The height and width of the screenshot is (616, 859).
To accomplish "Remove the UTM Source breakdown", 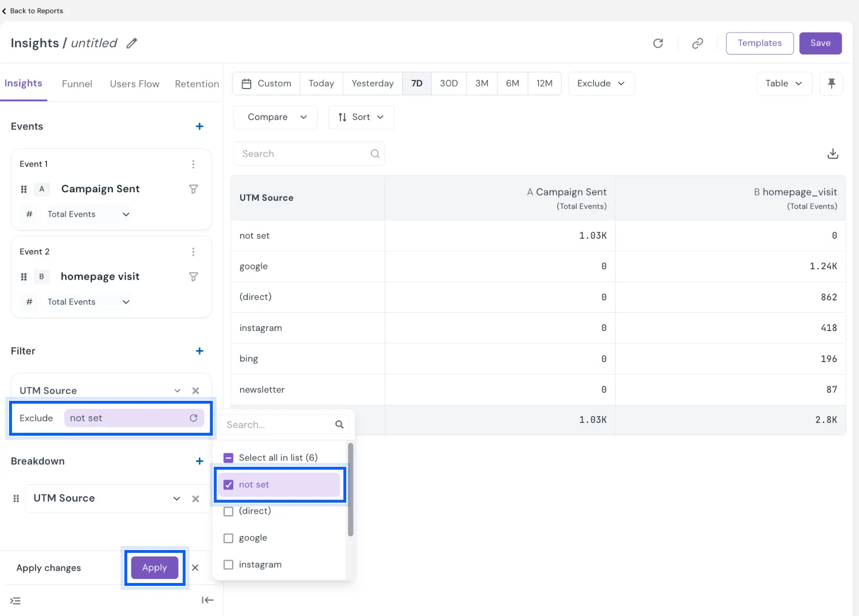I will click(x=196, y=498).
